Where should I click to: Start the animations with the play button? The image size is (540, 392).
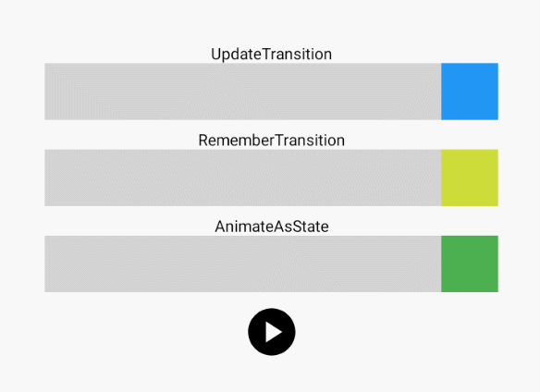[x=271, y=332]
